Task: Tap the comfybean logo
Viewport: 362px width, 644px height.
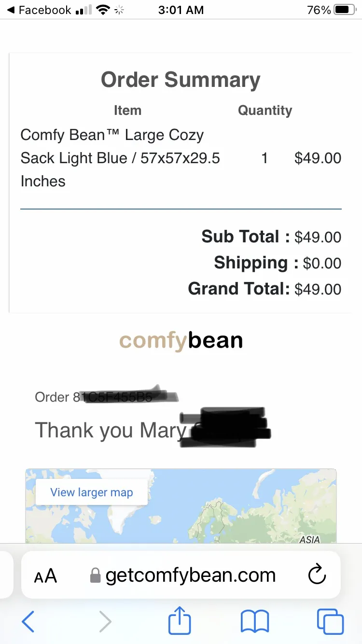Action: point(181,341)
